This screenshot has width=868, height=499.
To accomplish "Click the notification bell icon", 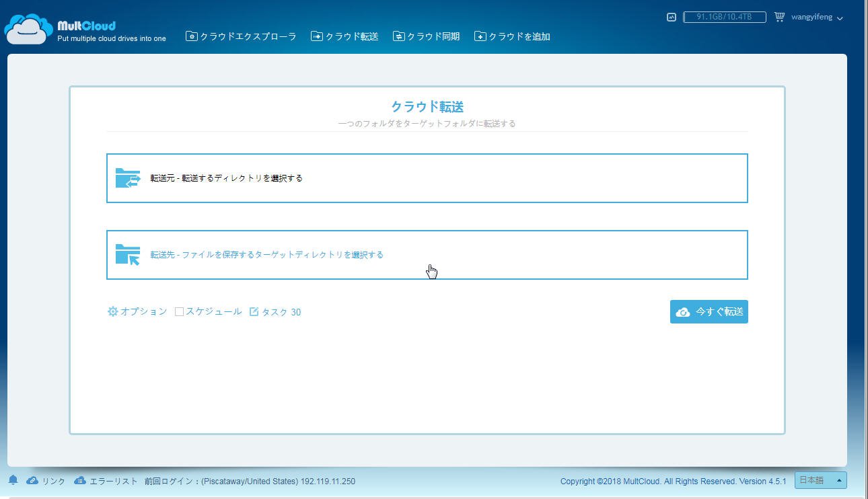I will (x=13, y=480).
